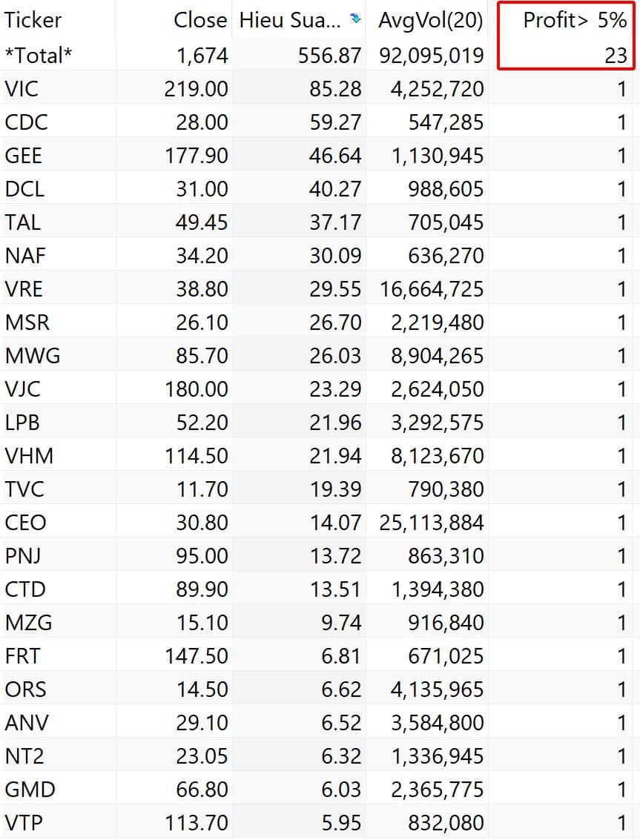Click Total profit count value 23
The width and height of the screenshot is (640, 840).
pos(616,56)
